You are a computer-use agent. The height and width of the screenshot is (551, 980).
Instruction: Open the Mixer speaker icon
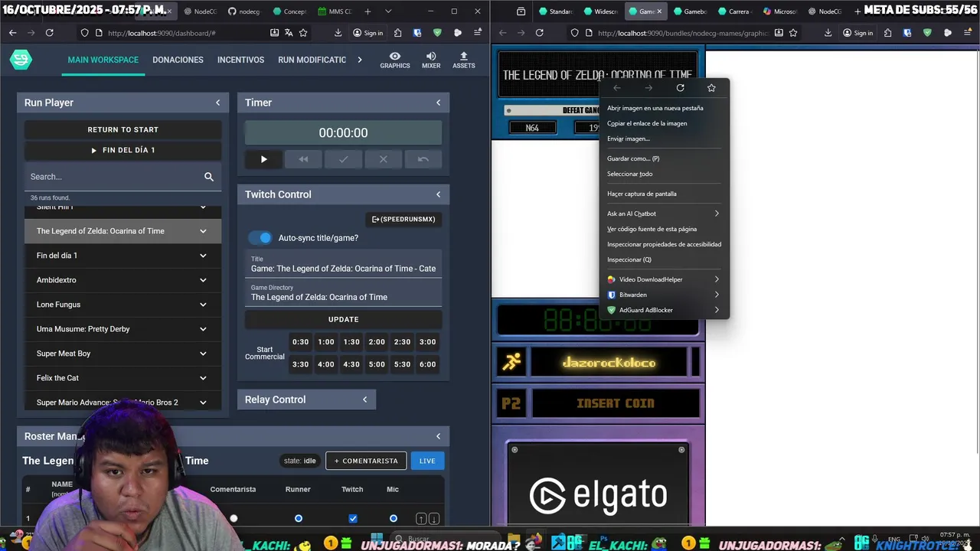point(431,60)
